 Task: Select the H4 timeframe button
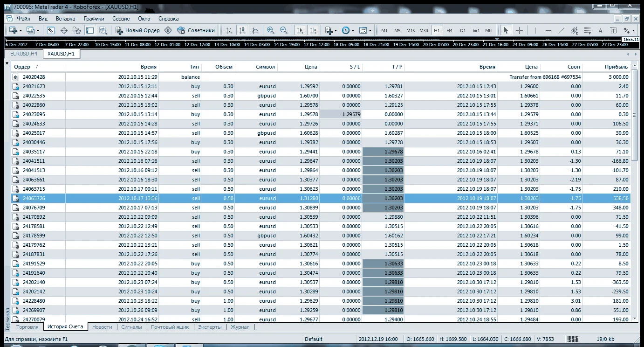pos(449,30)
